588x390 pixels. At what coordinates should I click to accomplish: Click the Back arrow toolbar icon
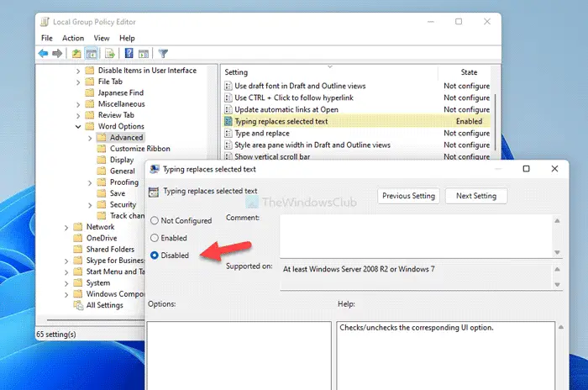pyautogui.click(x=43, y=54)
